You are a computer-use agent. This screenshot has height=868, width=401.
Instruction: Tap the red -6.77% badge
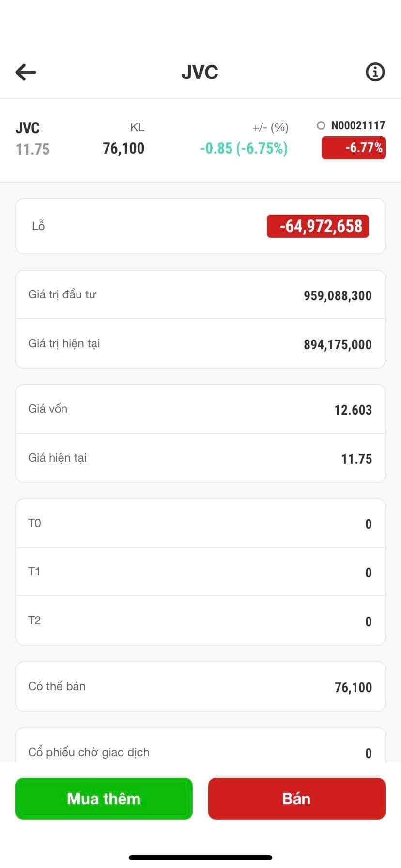tap(354, 148)
